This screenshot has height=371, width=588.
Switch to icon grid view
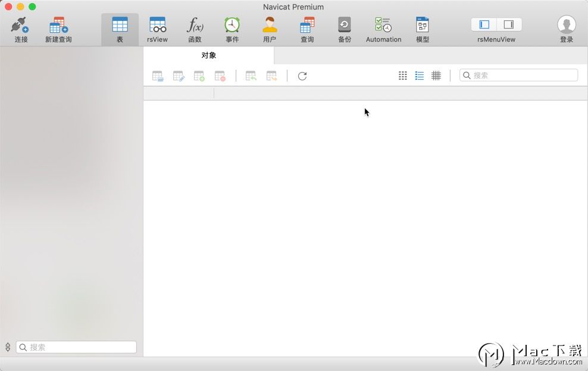point(403,76)
